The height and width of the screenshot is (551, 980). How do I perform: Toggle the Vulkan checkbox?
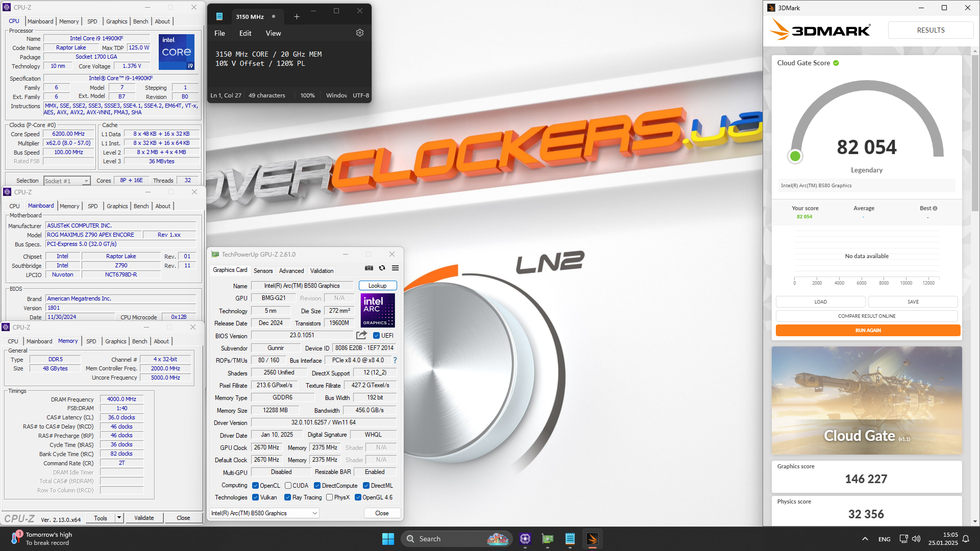255,497
